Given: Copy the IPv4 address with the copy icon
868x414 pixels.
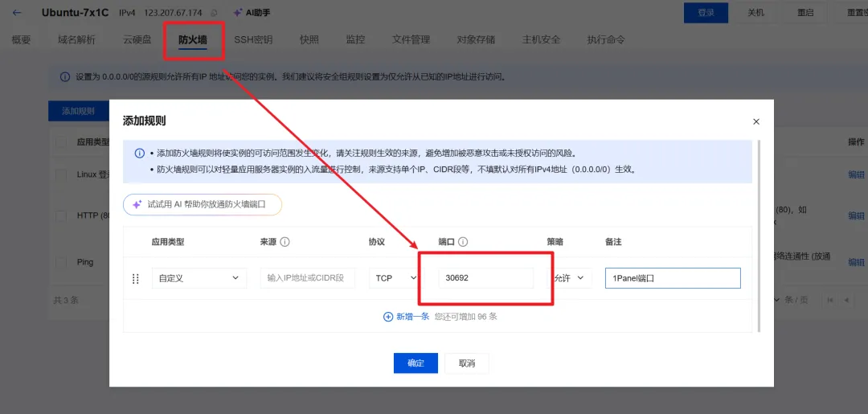Looking at the screenshot, I should 215,13.
